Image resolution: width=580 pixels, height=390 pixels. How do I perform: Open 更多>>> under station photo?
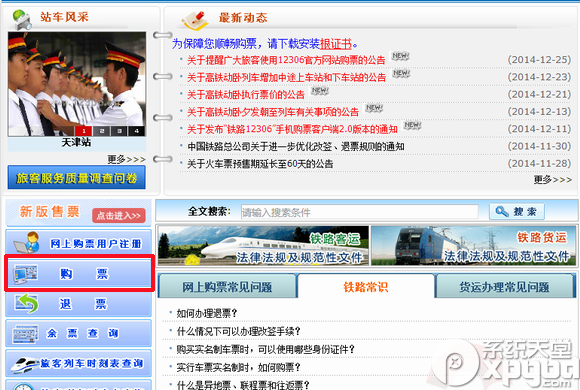127,159
